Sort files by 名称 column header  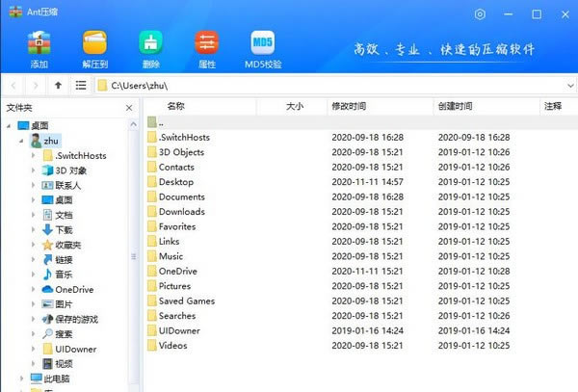pos(175,106)
